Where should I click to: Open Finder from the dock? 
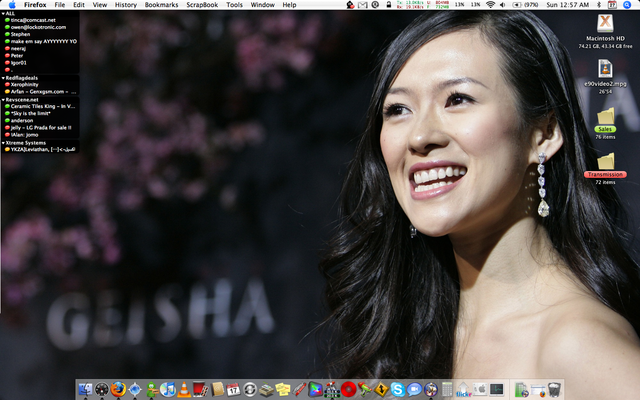pos(85,389)
